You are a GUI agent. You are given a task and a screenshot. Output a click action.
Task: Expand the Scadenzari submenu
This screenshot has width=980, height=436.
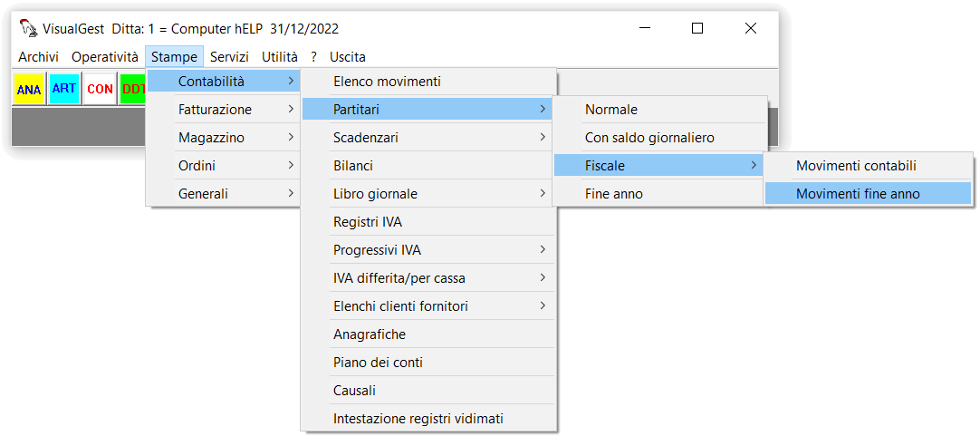point(428,137)
